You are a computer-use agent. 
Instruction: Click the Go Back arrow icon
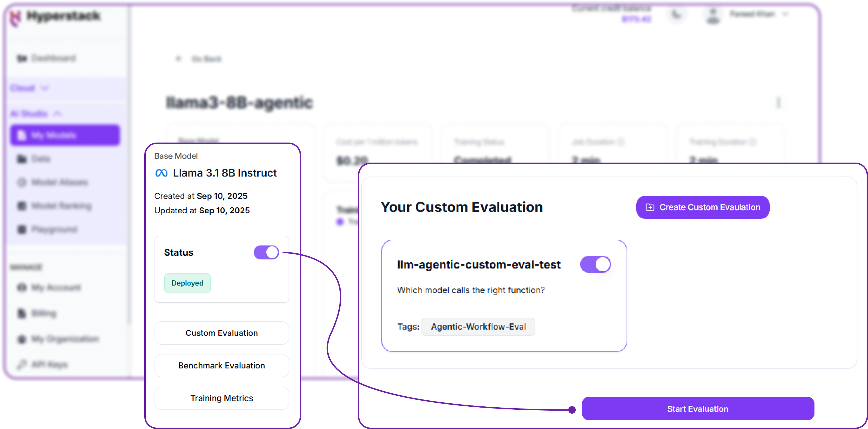[x=178, y=59]
